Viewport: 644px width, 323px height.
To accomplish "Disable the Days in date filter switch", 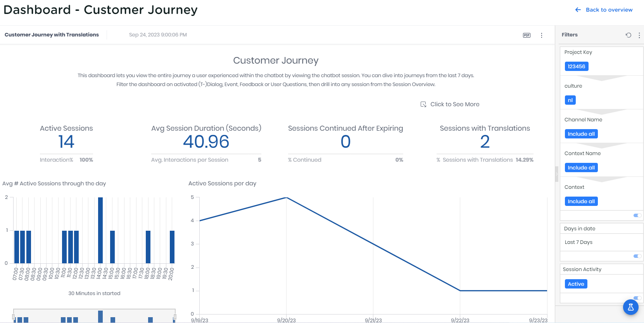I will [637, 256].
